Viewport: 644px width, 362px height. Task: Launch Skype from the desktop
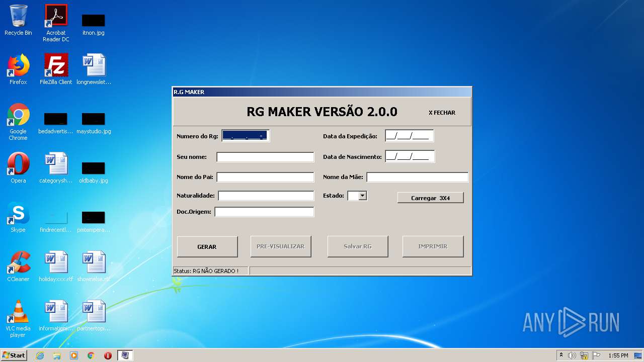click(18, 217)
